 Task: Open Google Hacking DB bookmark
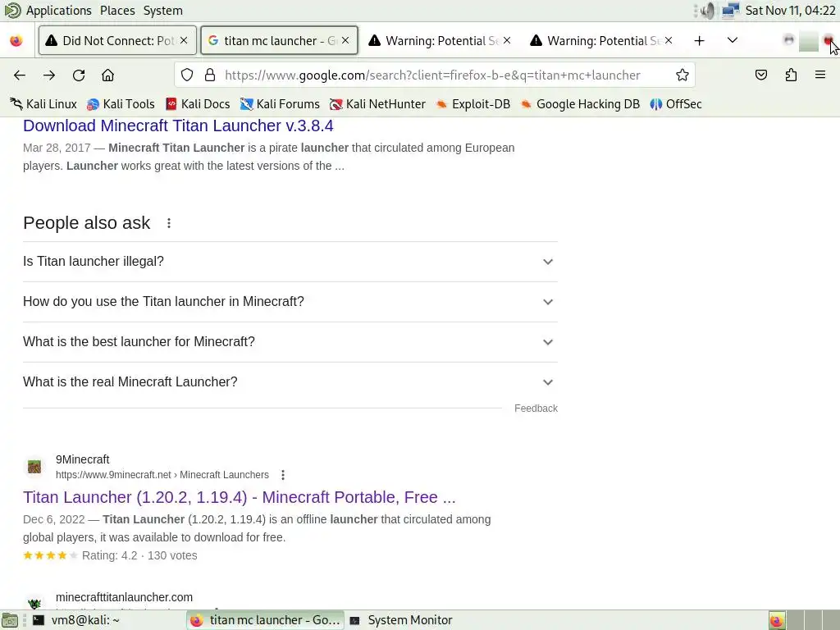(580, 104)
